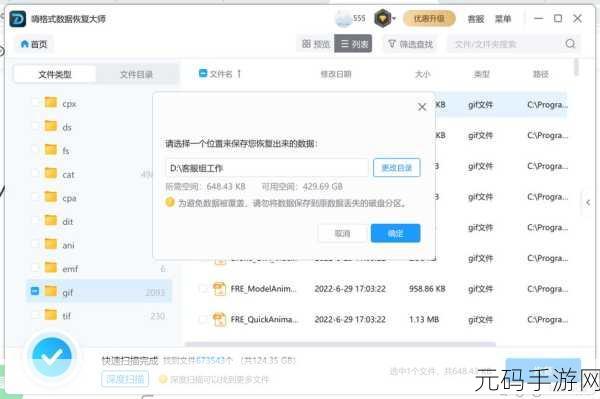Click the horizontal scrollbar below file list
The image size is (600, 399).
pyautogui.click(x=340, y=344)
